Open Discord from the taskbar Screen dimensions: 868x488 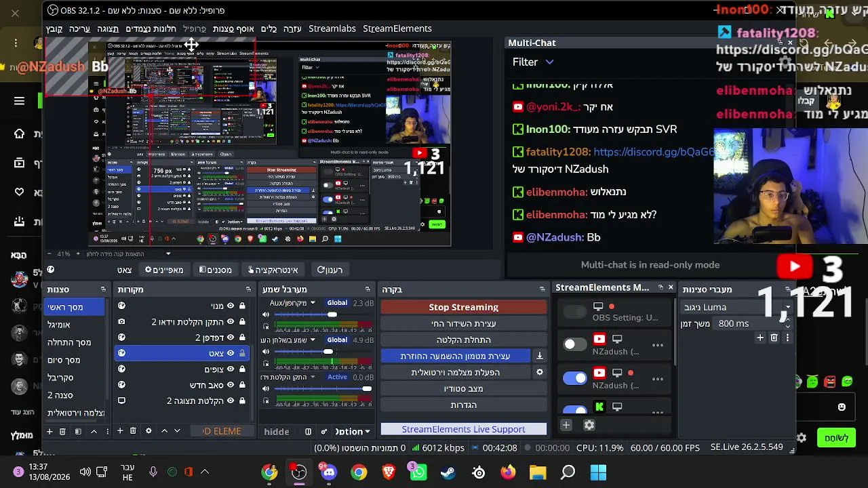pyautogui.click(x=329, y=472)
